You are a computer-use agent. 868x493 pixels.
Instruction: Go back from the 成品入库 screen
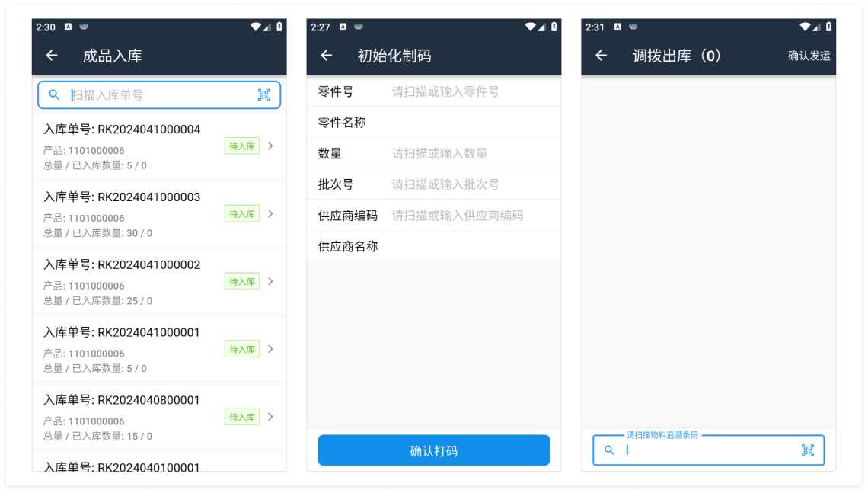click(x=52, y=56)
